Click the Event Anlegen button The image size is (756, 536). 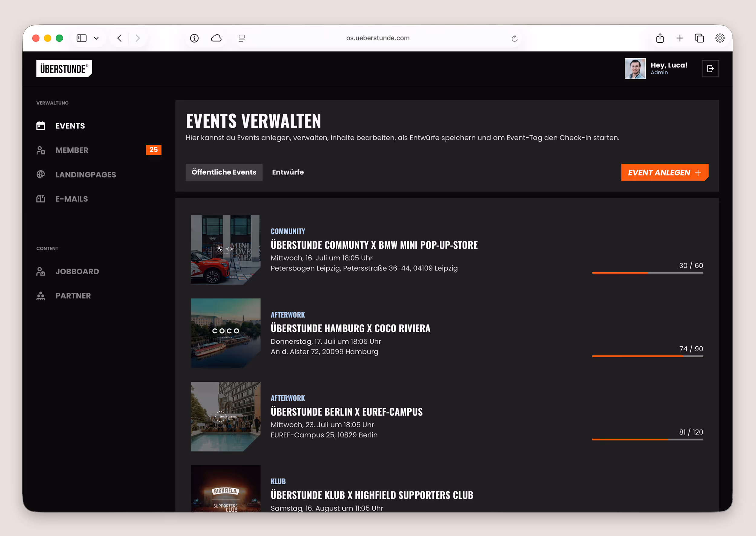(x=665, y=172)
